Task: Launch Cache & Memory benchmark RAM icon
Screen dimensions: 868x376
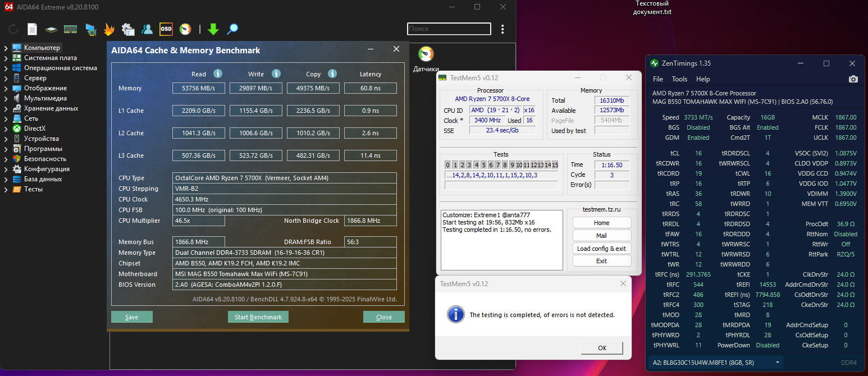Action: click(70, 29)
